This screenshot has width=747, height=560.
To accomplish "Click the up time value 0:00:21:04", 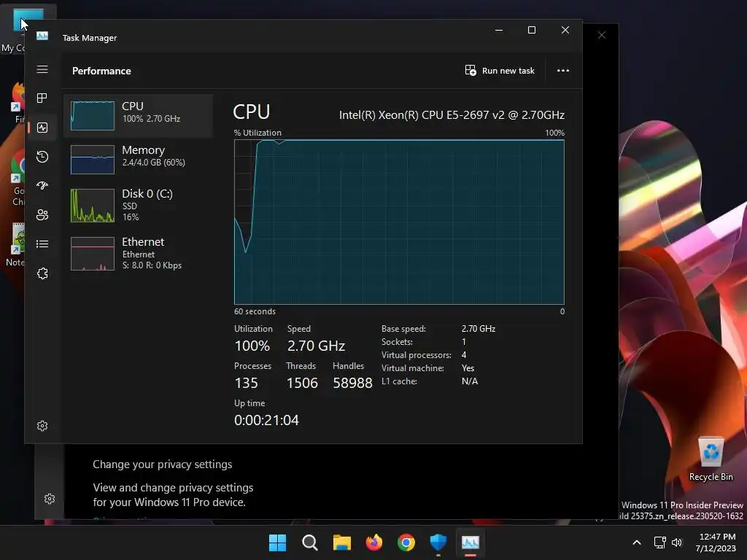I will point(266,420).
